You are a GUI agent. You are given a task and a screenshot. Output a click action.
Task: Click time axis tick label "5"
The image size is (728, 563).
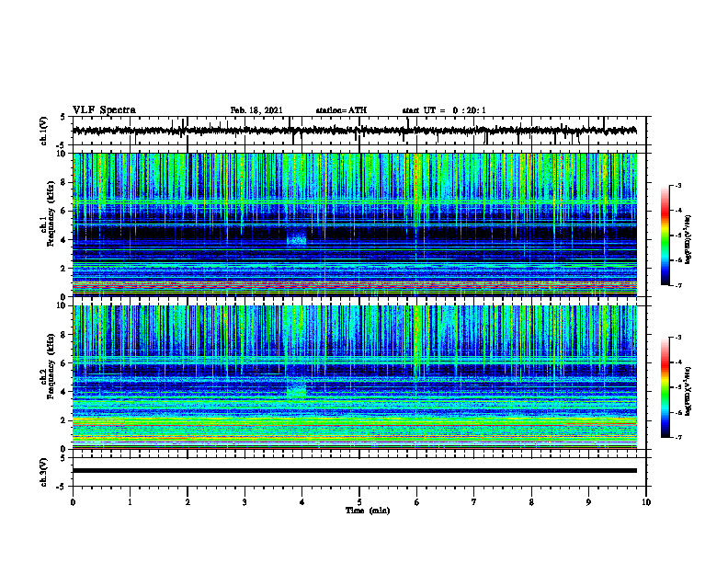click(x=359, y=502)
